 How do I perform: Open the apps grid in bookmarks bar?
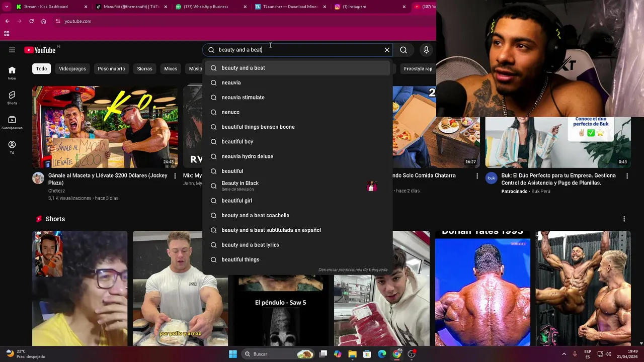pos(7,34)
